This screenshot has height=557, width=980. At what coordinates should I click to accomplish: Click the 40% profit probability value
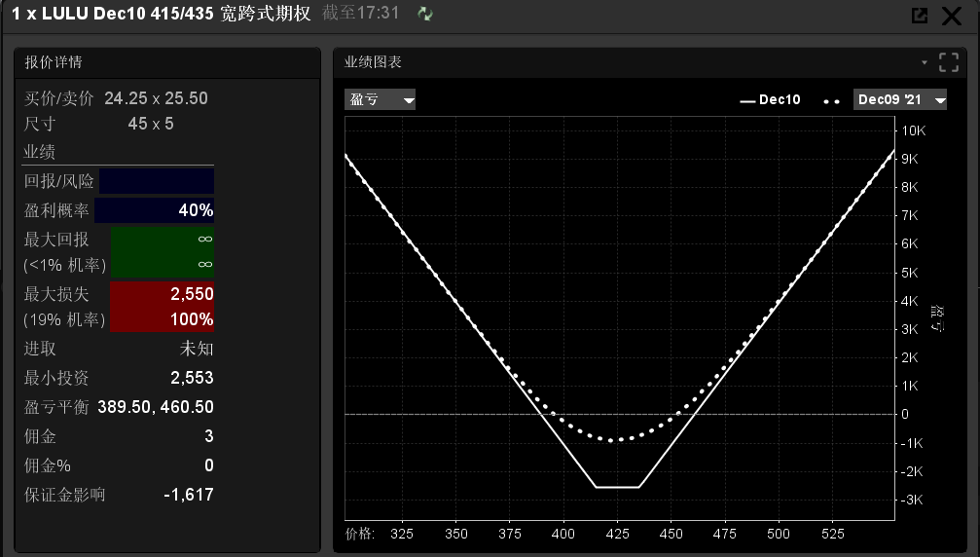[x=196, y=210]
